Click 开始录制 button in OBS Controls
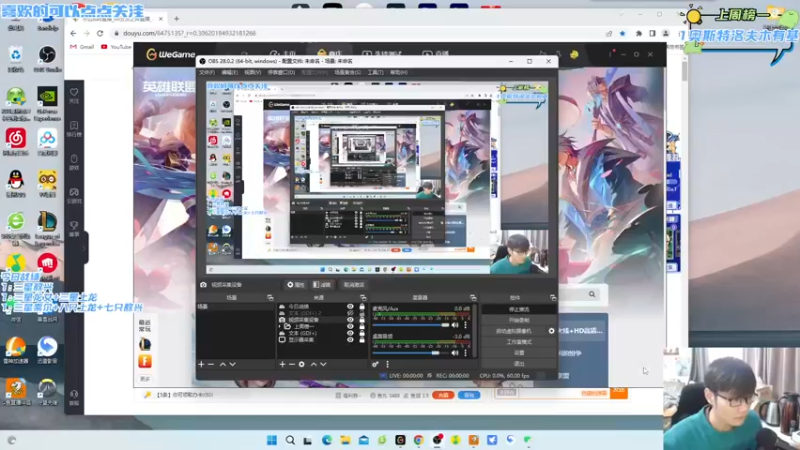This screenshot has height=450, width=800. point(519,320)
